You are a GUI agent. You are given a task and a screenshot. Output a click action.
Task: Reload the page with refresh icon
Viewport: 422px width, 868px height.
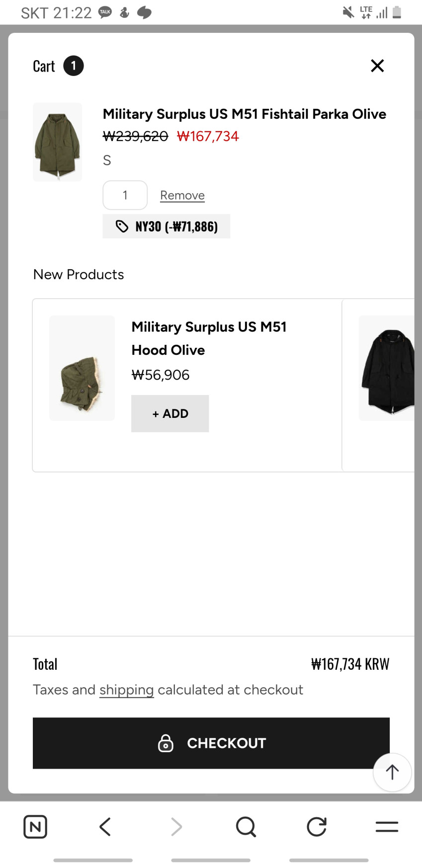coord(317,827)
